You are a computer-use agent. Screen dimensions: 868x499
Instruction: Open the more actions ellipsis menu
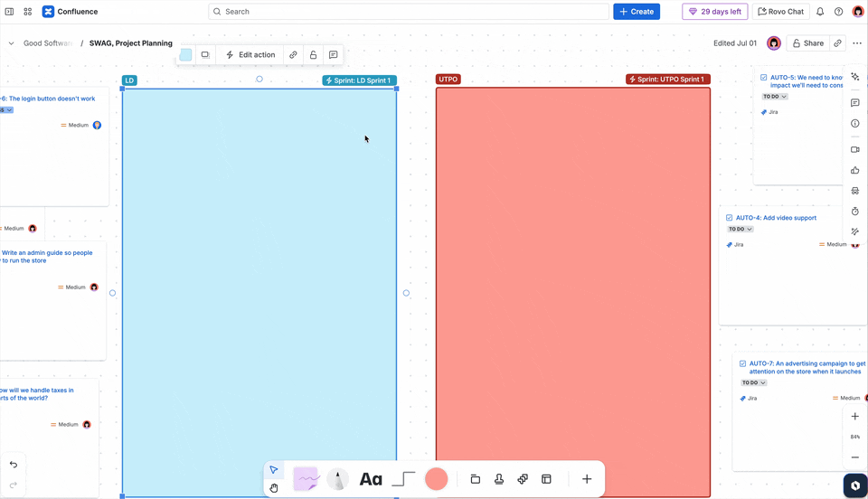(x=857, y=43)
